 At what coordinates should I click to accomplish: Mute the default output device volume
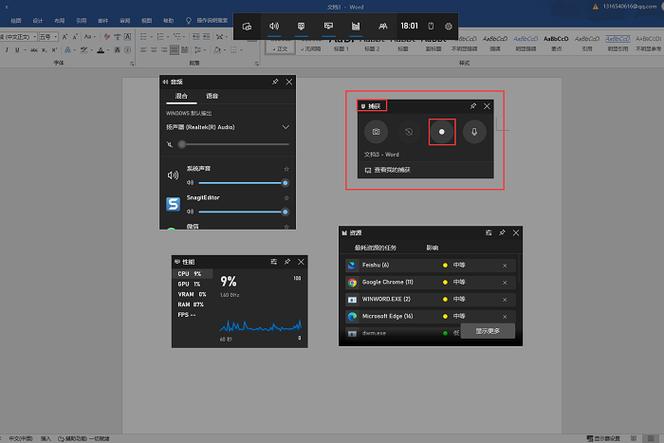tap(171, 144)
